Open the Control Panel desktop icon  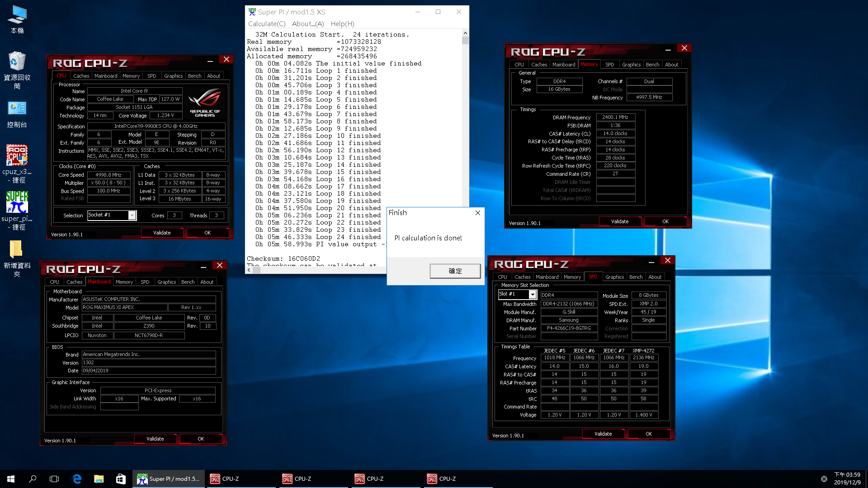(17, 114)
